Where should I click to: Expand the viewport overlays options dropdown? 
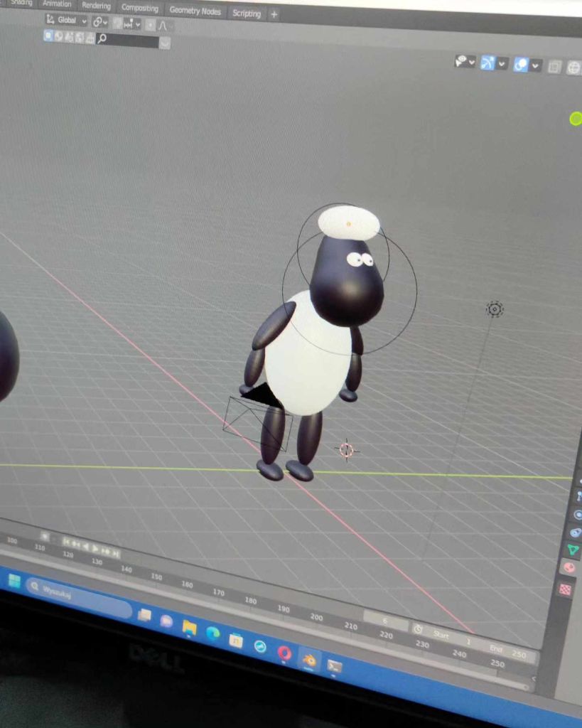[x=535, y=66]
